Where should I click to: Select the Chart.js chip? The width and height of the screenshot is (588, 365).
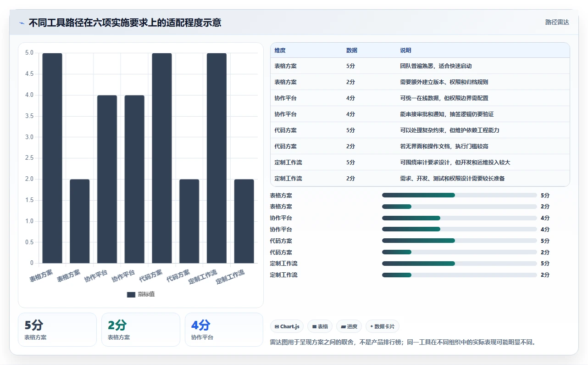pos(287,326)
